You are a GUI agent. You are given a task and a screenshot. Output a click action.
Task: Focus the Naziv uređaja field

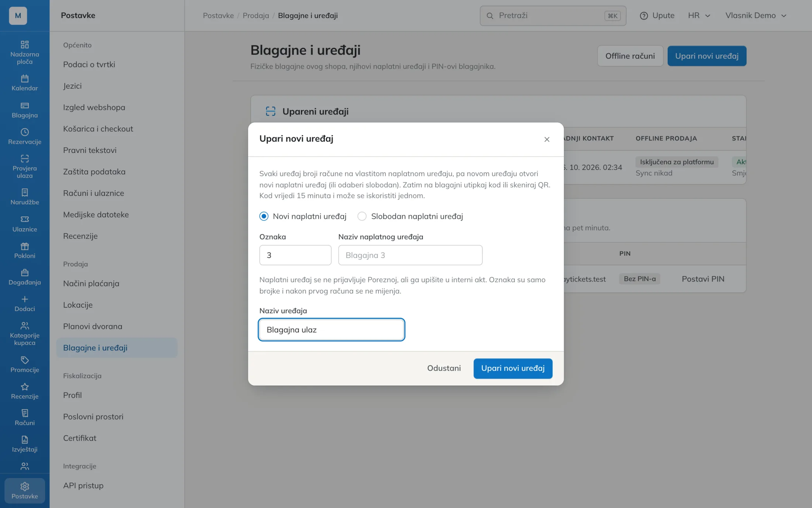pos(331,330)
